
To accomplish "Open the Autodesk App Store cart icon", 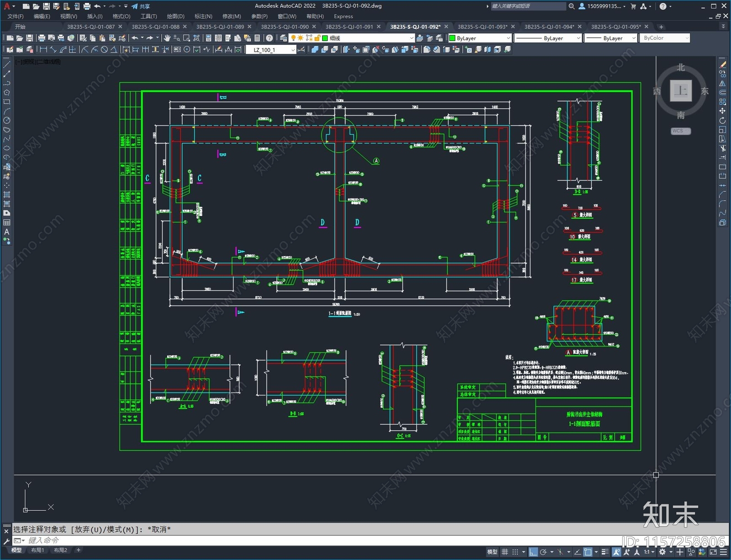I will coord(633,6).
